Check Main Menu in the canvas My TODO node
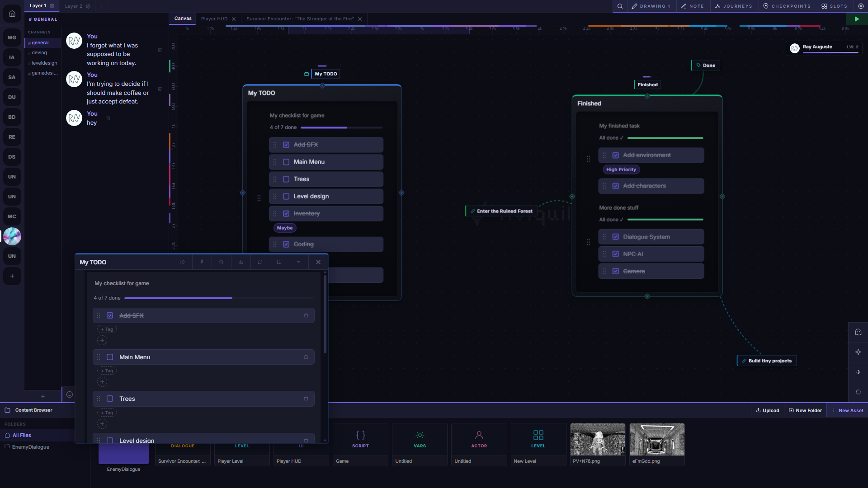 coord(286,162)
